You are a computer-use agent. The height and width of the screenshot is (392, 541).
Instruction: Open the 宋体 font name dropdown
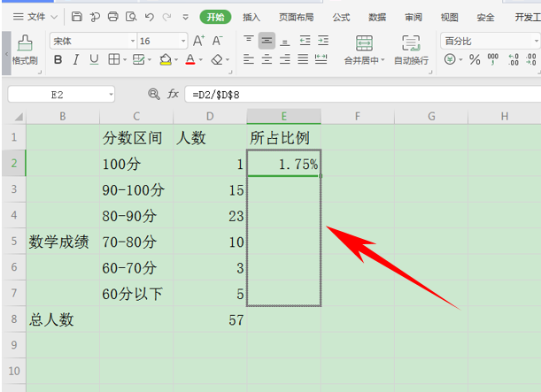coord(133,42)
